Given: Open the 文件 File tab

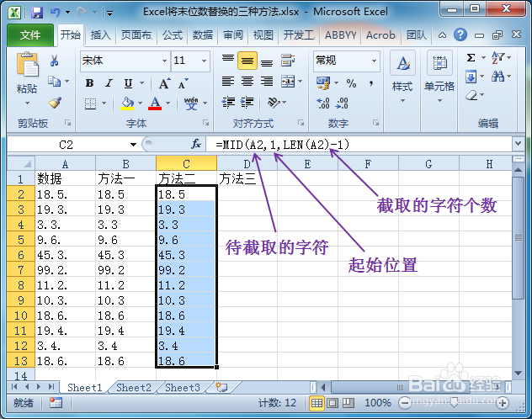Looking at the screenshot, I should pyautogui.click(x=30, y=35).
